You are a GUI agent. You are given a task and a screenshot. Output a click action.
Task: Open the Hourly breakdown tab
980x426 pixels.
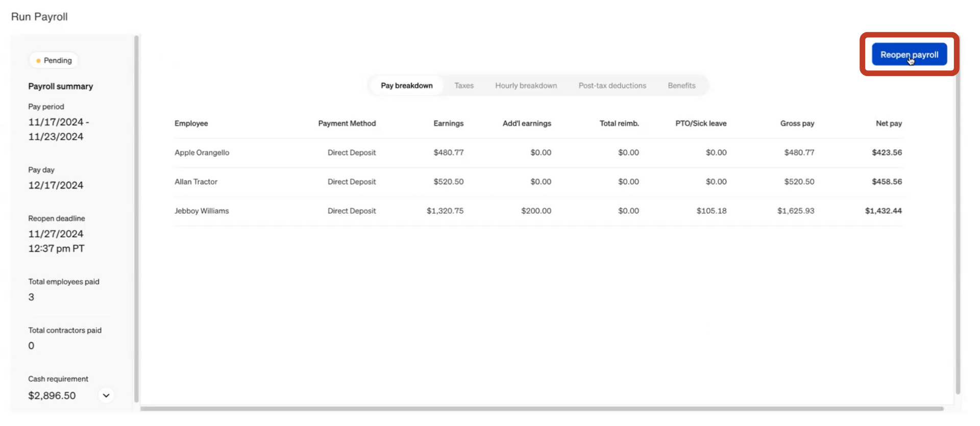526,85
